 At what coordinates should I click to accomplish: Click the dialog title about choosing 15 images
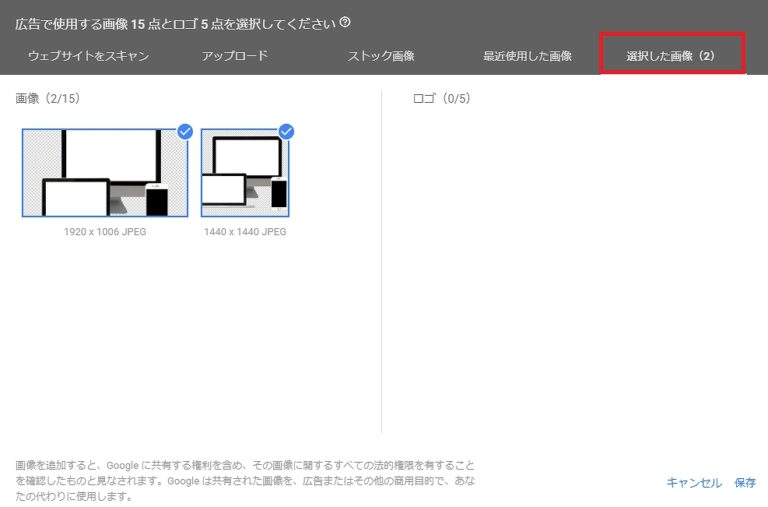click(x=175, y=22)
